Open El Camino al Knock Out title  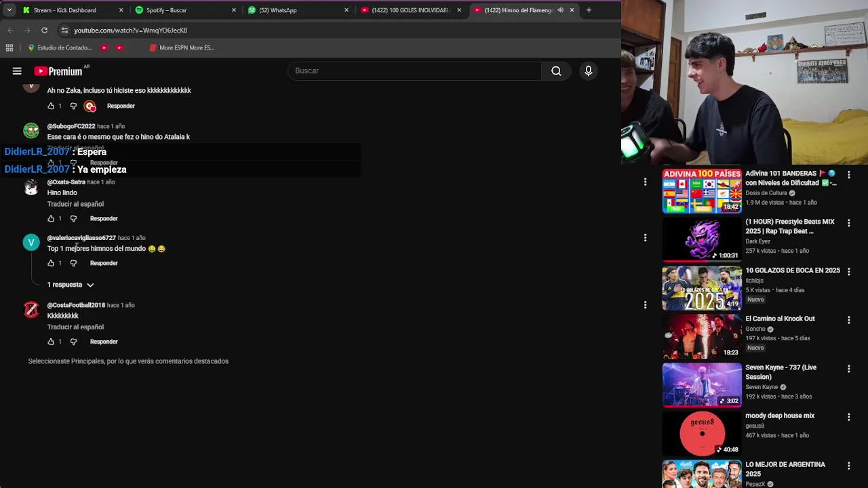pyautogui.click(x=780, y=319)
